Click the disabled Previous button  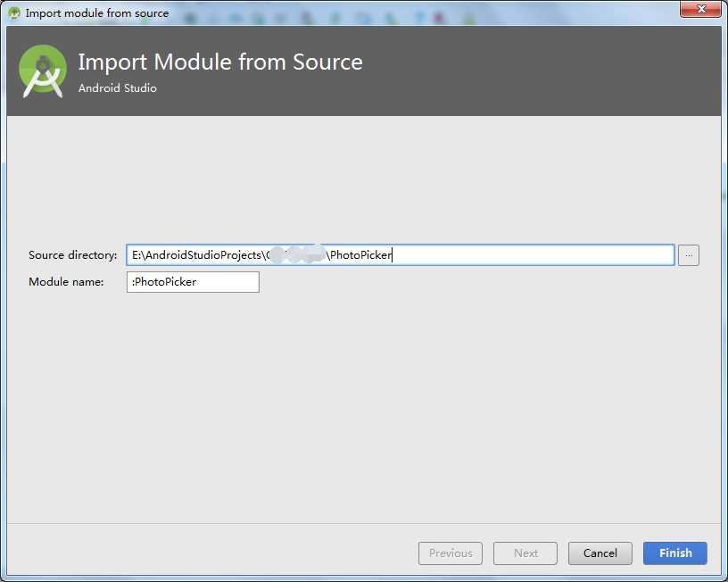click(451, 553)
